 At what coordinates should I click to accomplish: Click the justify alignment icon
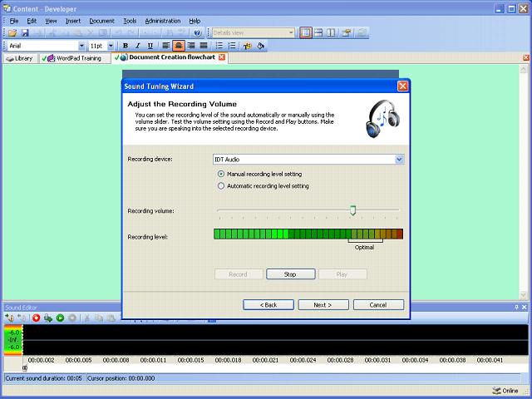pos(204,46)
